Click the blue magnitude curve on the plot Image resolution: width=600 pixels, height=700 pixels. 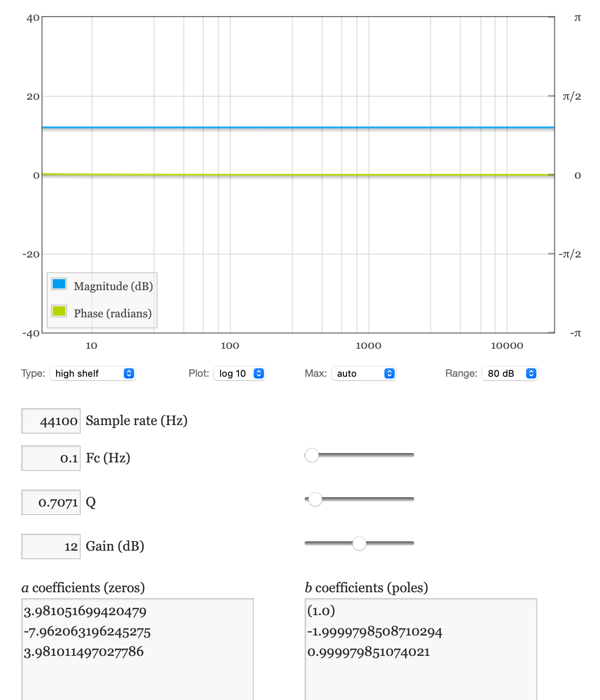[297, 127]
